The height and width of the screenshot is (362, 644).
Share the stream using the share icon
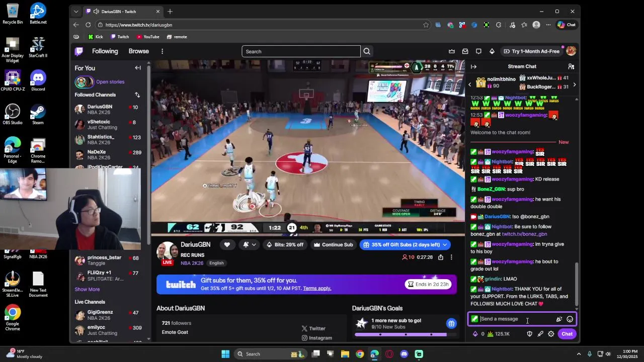pyautogui.click(x=440, y=257)
